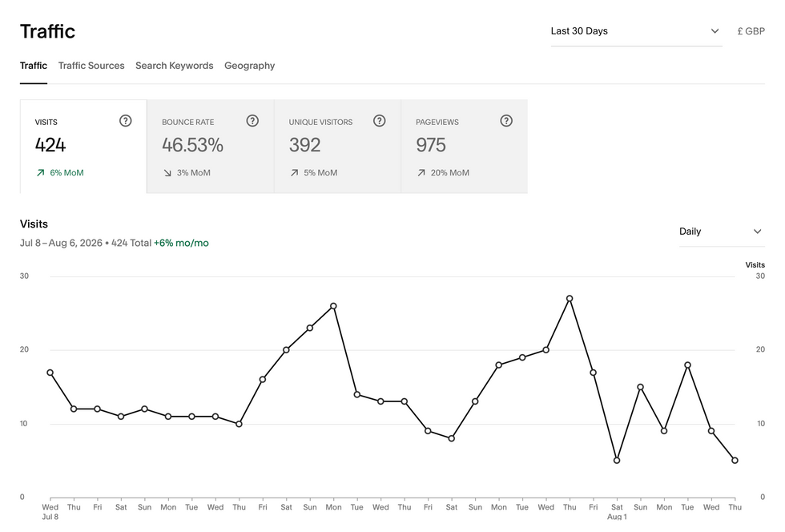
Task: Click the +6% mo/mo text
Action: (181, 243)
